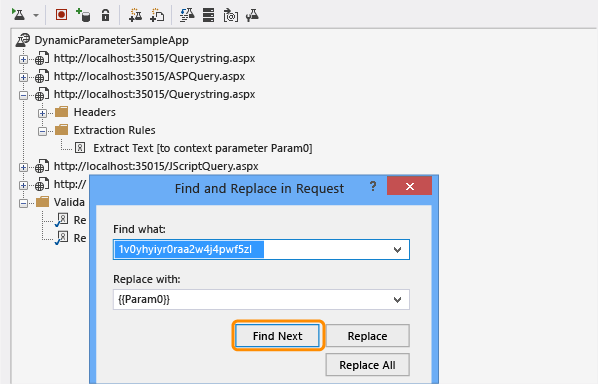Image resolution: width=598 pixels, height=384 pixels.
Task: Open the Find what dropdown arrow
Action: (x=397, y=250)
